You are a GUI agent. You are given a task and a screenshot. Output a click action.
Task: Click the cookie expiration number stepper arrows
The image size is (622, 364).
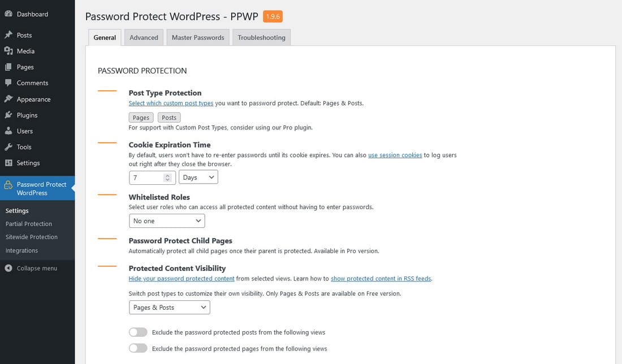pyautogui.click(x=167, y=177)
